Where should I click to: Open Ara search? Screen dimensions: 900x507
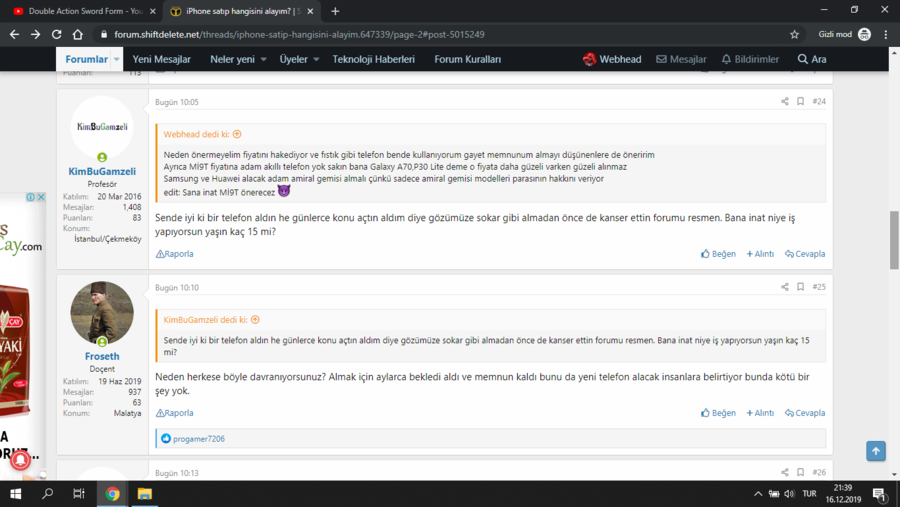(812, 59)
